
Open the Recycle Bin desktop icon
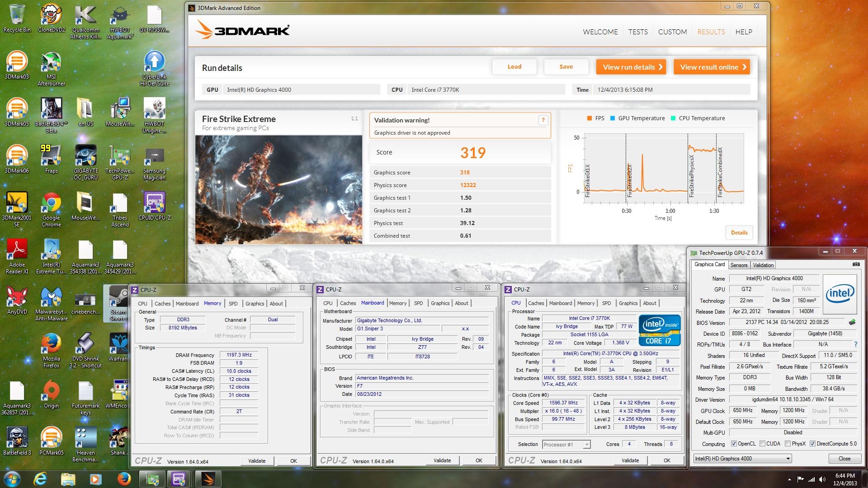click(x=17, y=19)
